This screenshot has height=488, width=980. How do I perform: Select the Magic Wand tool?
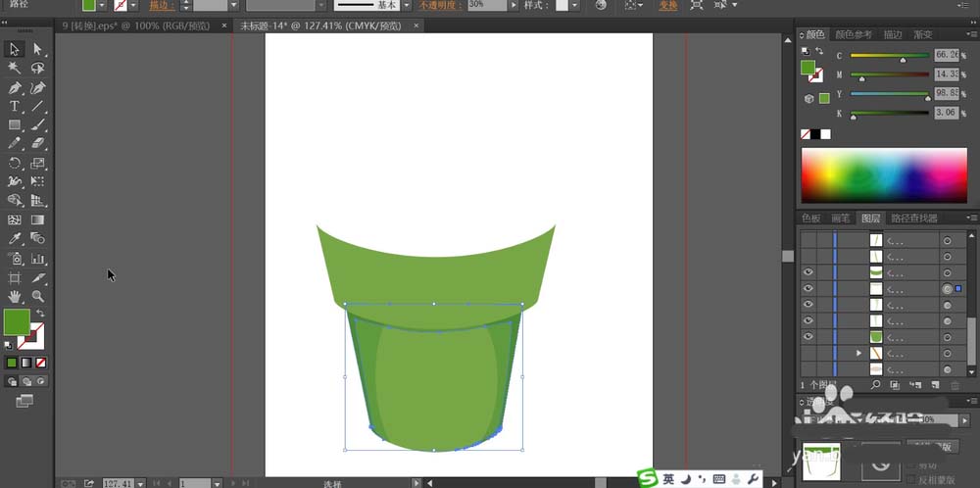pos(15,68)
